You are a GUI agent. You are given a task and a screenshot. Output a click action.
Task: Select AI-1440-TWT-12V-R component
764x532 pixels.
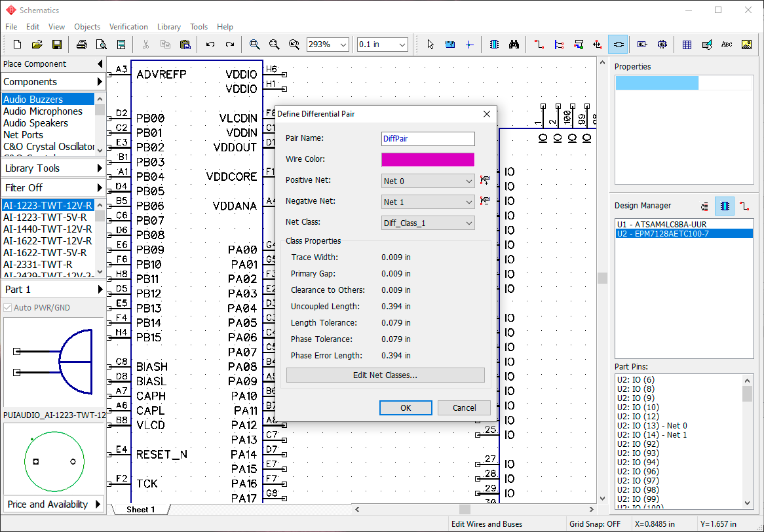[x=48, y=229]
